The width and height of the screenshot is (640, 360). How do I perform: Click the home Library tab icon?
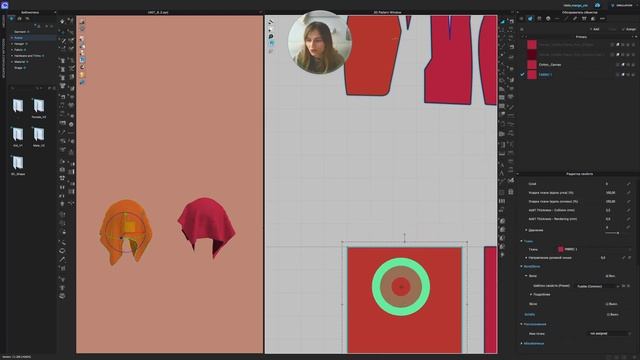(x=20, y=19)
